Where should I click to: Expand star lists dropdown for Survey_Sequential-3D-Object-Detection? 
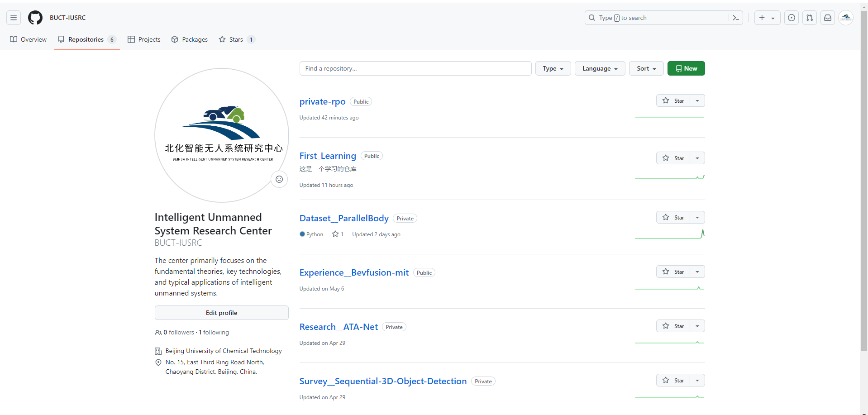(x=697, y=380)
